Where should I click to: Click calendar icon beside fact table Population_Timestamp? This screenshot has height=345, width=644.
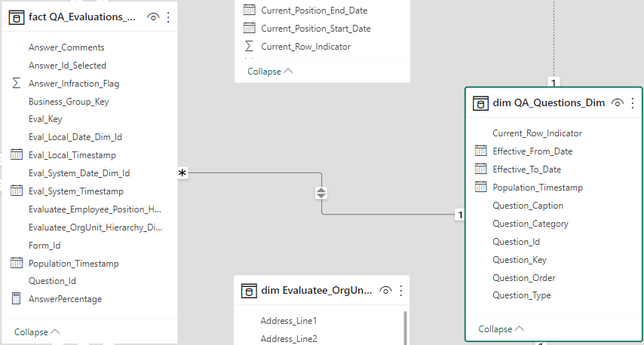tap(17, 263)
